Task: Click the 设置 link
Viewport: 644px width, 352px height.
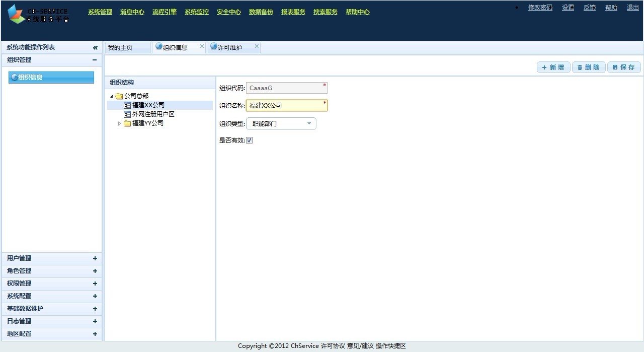Action: pyautogui.click(x=568, y=8)
